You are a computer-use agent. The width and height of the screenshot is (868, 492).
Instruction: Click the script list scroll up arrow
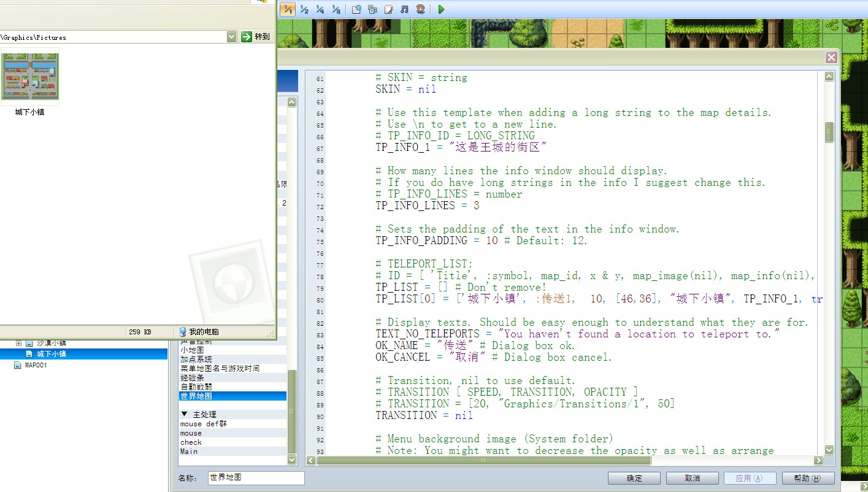click(x=291, y=102)
